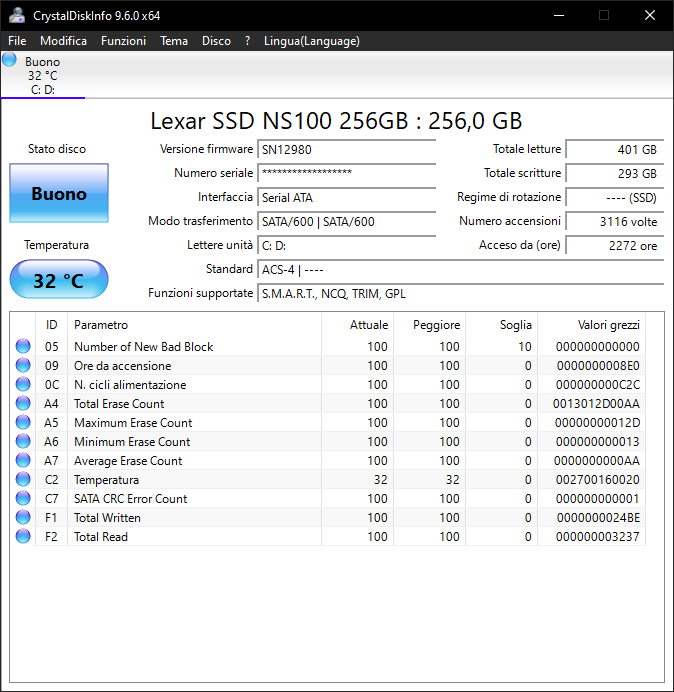Screen dimensions: 674x692
Task: Click status orb for Average Erase Count
Action: coord(23,460)
